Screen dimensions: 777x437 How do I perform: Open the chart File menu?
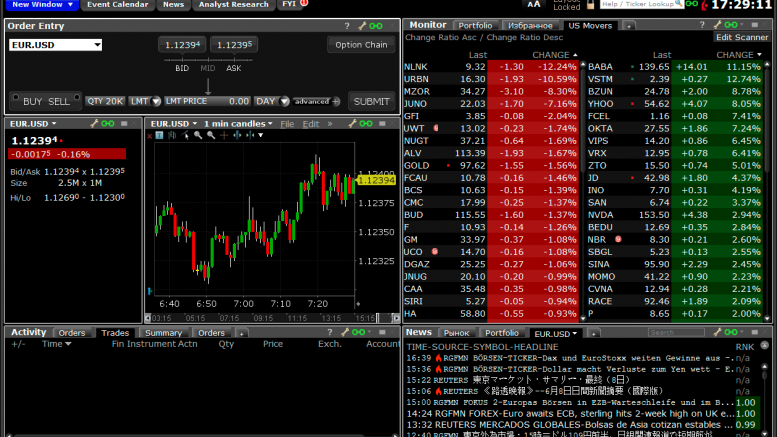tap(287, 124)
